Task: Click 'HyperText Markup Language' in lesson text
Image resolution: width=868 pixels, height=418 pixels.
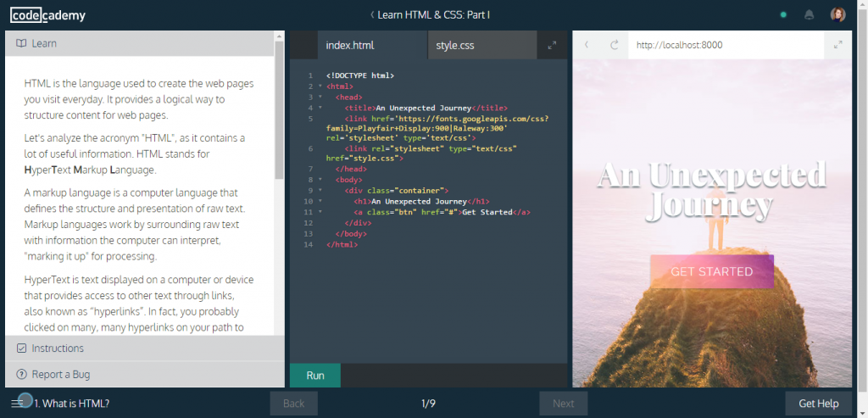Action: (x=90, y=170)
